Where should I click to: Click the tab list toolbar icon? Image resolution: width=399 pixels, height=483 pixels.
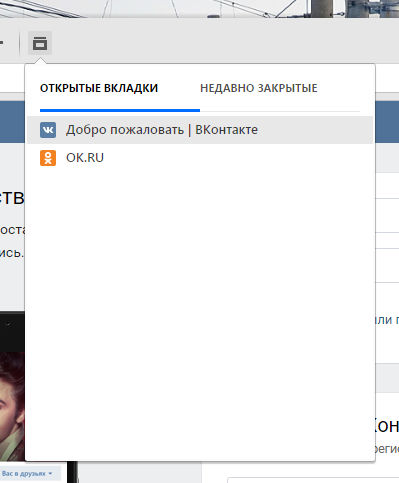coord(40,43)
